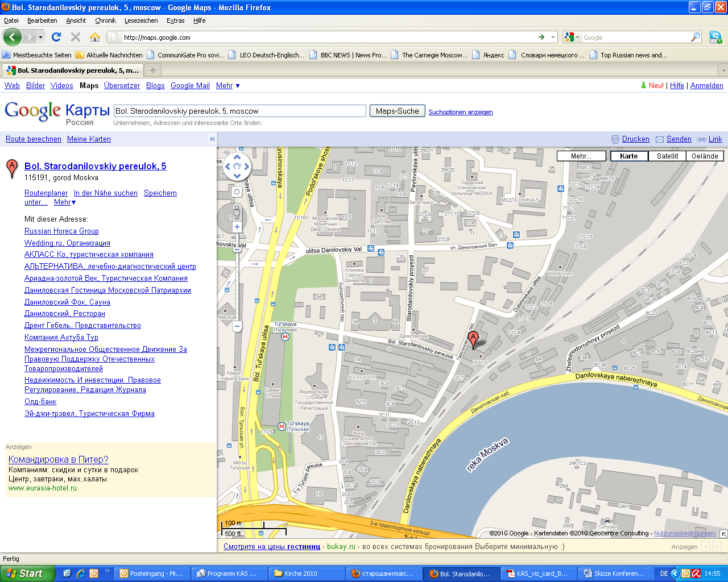This screenshot has width=728, height=582.
Task: Click the DE language indicator
Action: click(664, 574)
